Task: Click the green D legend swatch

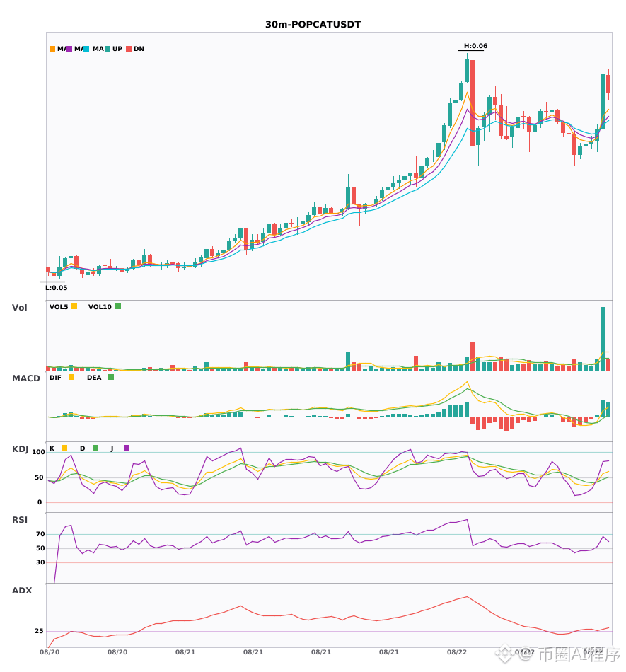Action: click(95, 448)
